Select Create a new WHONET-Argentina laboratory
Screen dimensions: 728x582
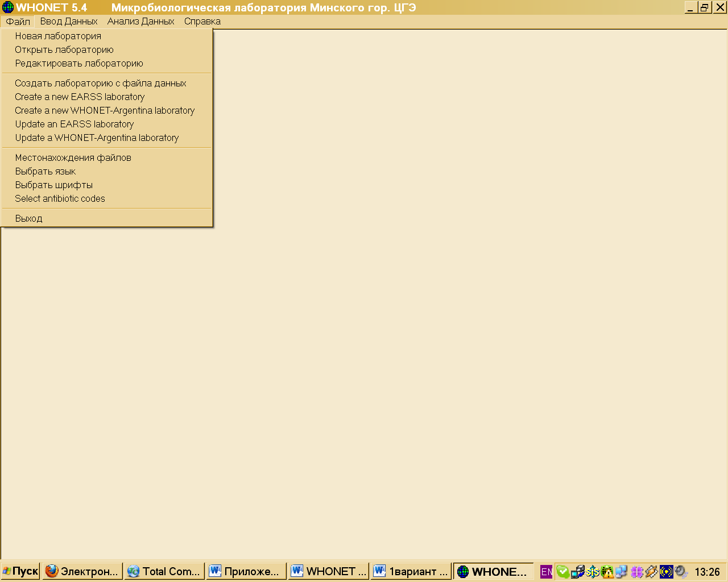pos(107,110)
